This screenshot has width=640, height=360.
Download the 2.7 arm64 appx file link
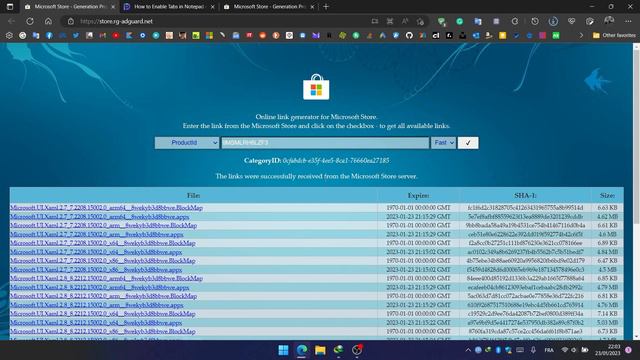click(x=100, y=217)
